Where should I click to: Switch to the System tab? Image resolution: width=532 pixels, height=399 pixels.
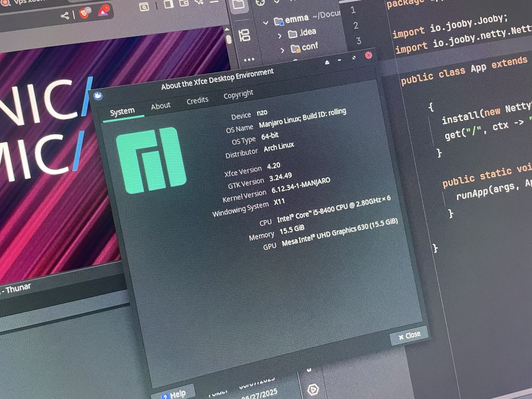click(122, 112)
